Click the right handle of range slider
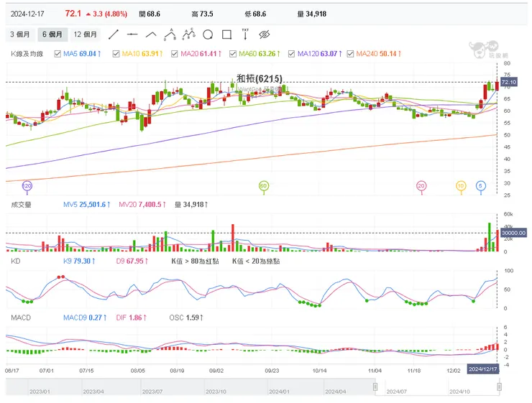This screenshot has height=403, width=532. point(499,388)
